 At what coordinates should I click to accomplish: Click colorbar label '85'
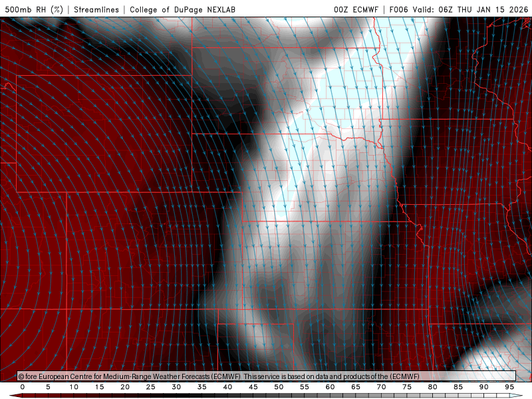pyautogui.click(x=458, y=387)
